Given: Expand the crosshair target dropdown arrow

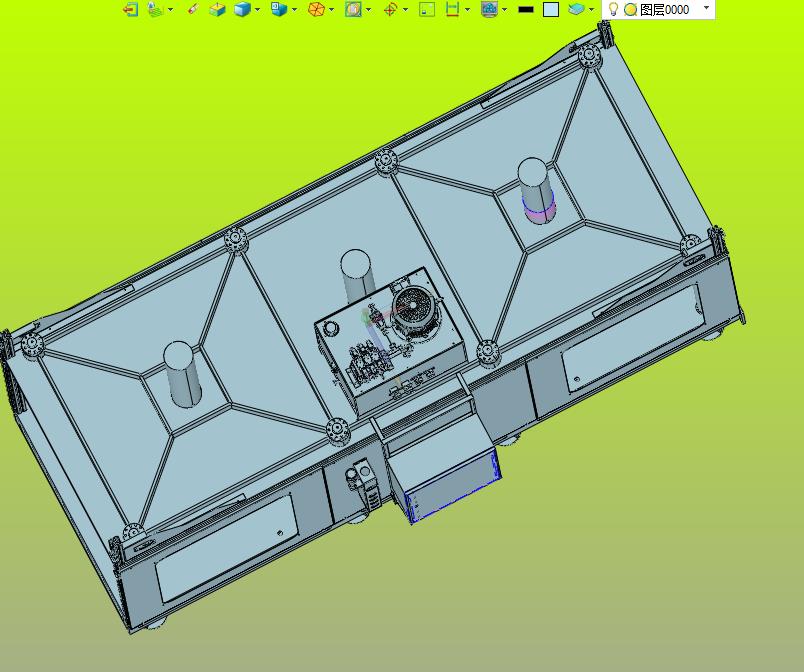Looking at the screenshot, I should [406, 9].
